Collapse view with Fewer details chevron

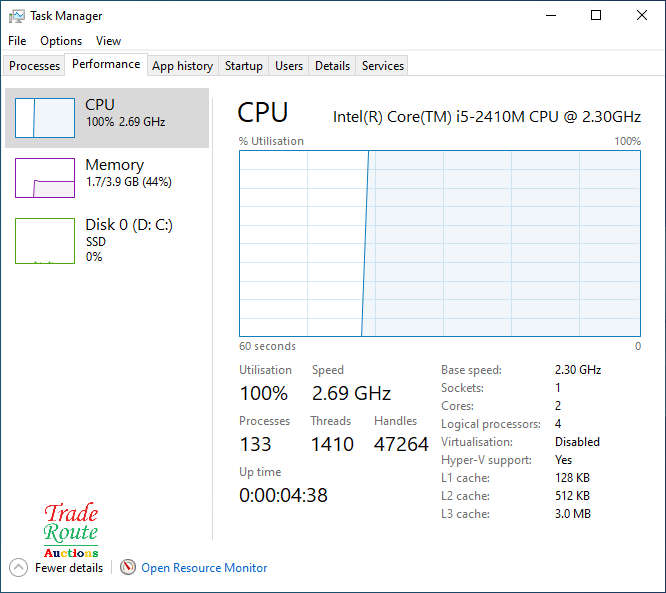pyautogui.click(x=18, y=568)
